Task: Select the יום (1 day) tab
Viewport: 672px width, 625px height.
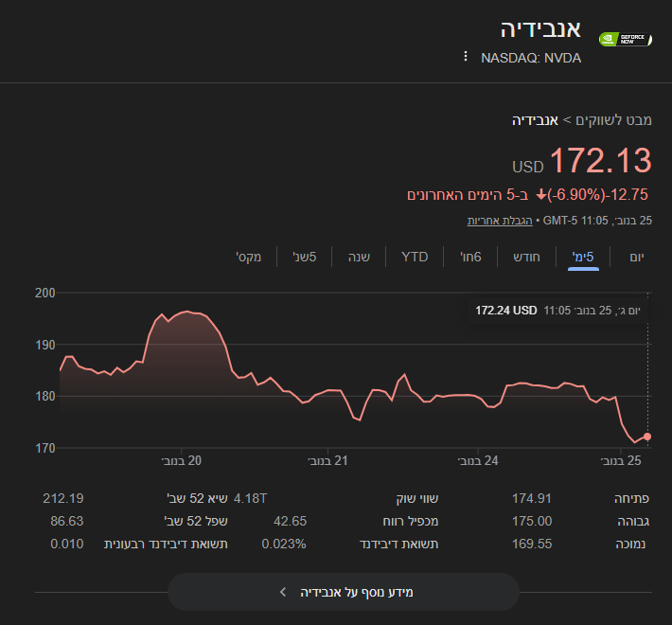Action: (636, 257)
